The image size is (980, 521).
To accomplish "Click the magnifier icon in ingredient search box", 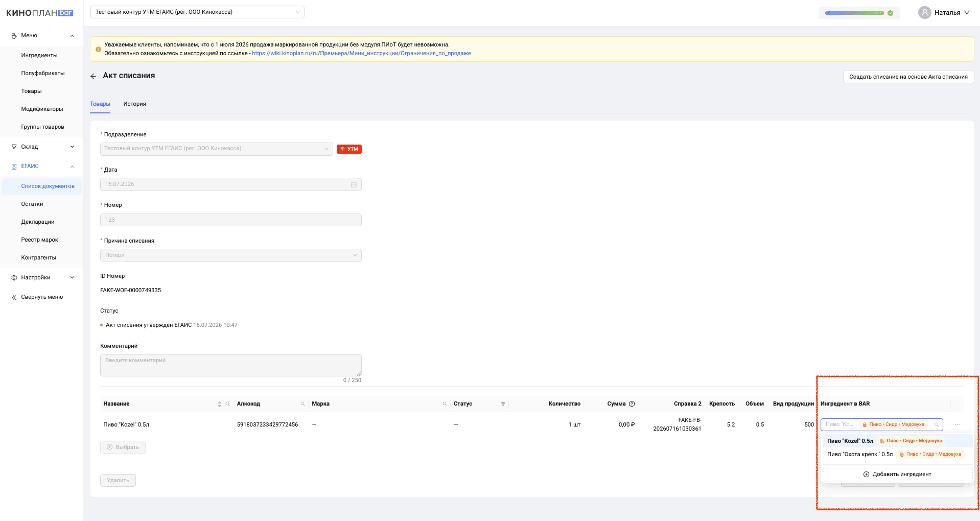I will 936,424.
